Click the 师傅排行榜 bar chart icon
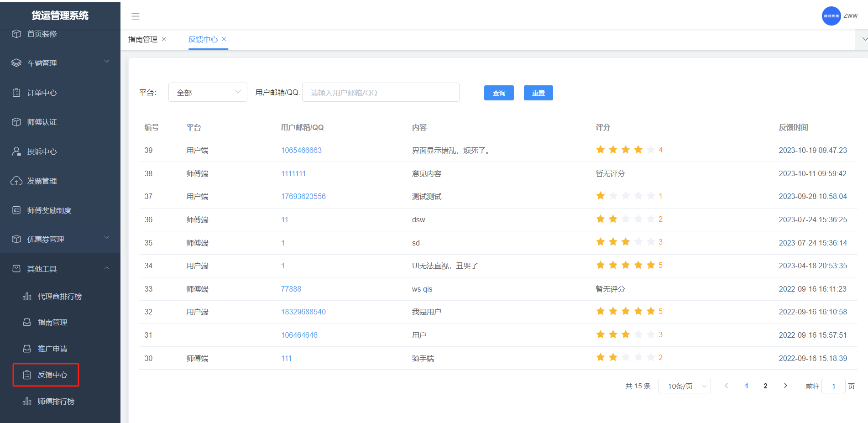Viewport: 868px width, 423px height. [x=27, y=402]
